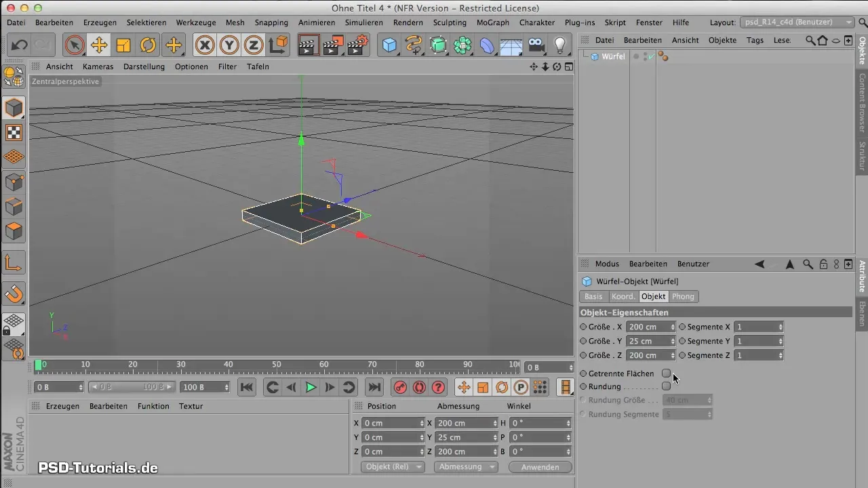
Task: Step the Segmente Y value spinner
Action: [x=781, y=341]
